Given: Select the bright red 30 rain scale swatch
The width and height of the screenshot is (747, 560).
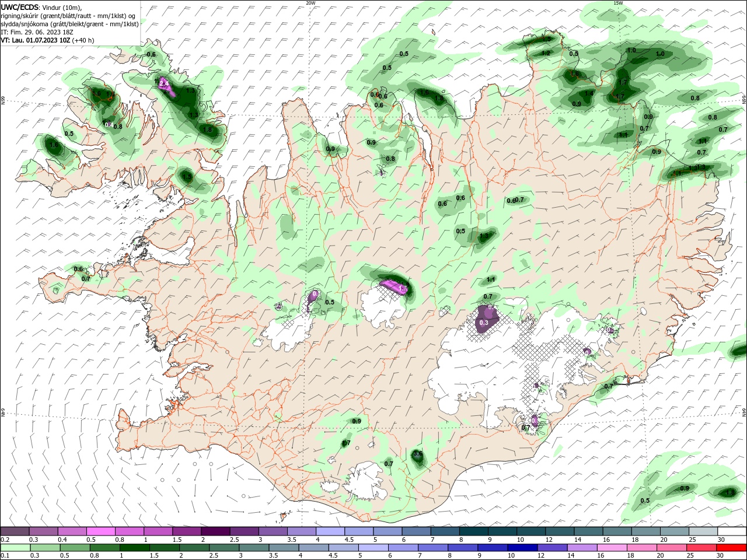Looking at the screenshot, I should pos(731,548).
